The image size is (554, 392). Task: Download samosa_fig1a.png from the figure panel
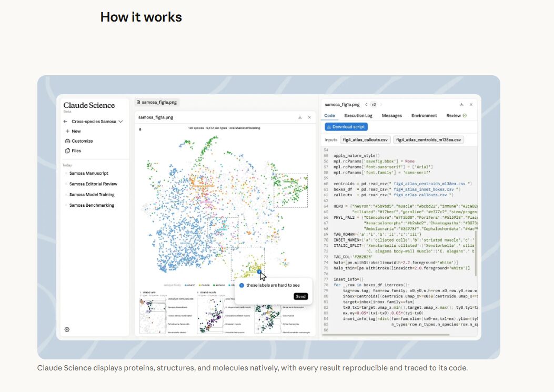coord(300,117)
